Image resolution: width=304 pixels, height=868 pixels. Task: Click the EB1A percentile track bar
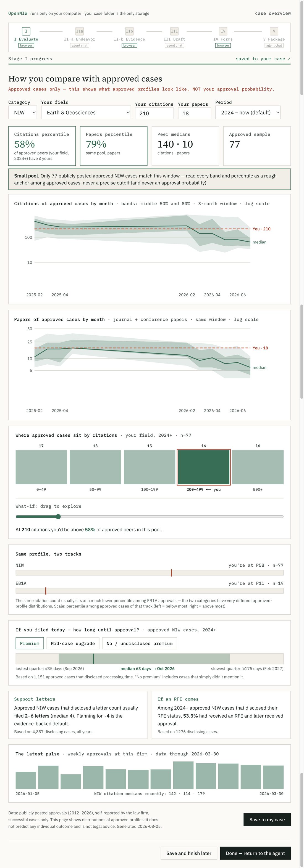coord(150,591)
